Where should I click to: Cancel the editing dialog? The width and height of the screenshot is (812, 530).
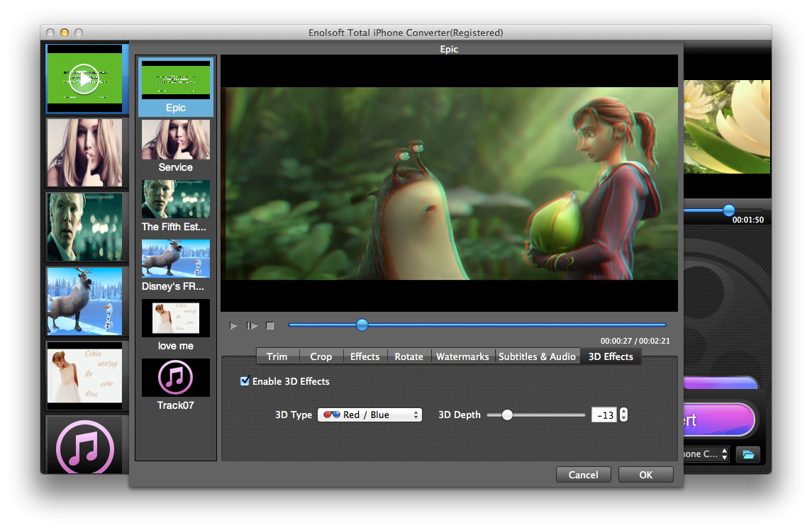point(583,475)
